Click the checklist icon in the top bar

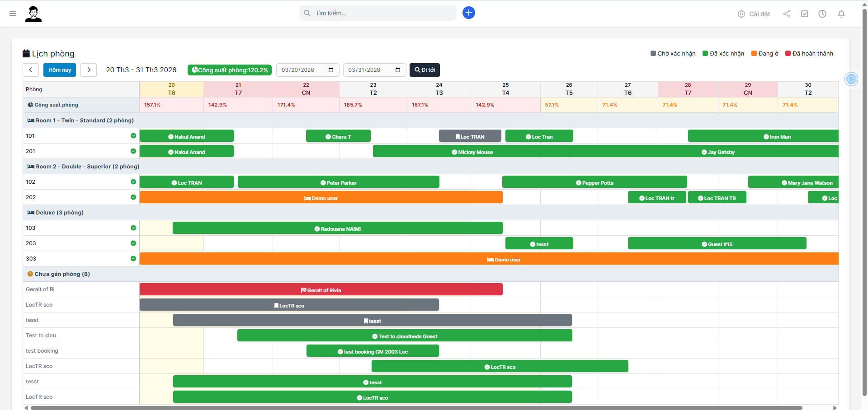805,14
